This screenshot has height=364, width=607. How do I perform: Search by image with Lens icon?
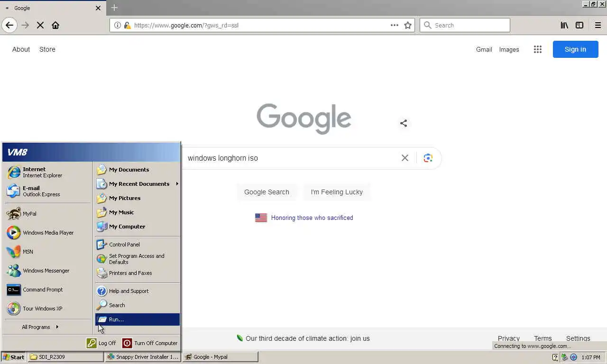pyautogui.click(x=428, y=158)
